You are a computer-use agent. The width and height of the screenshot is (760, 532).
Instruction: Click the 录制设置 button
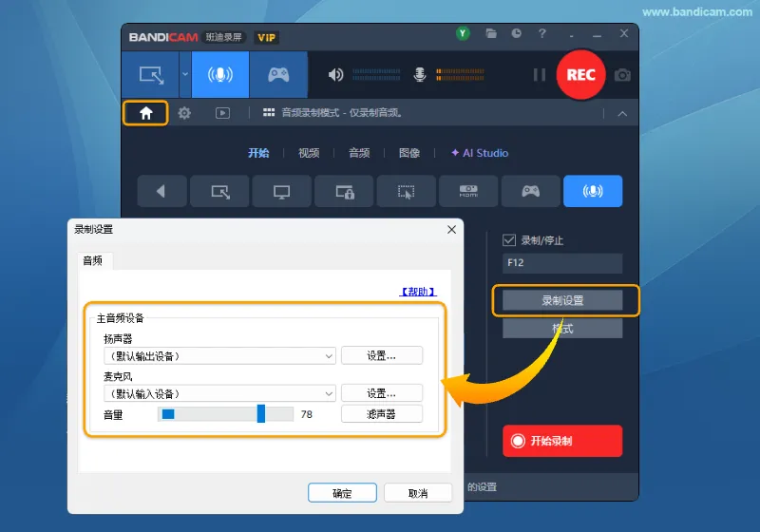click(x=562, y=300)
